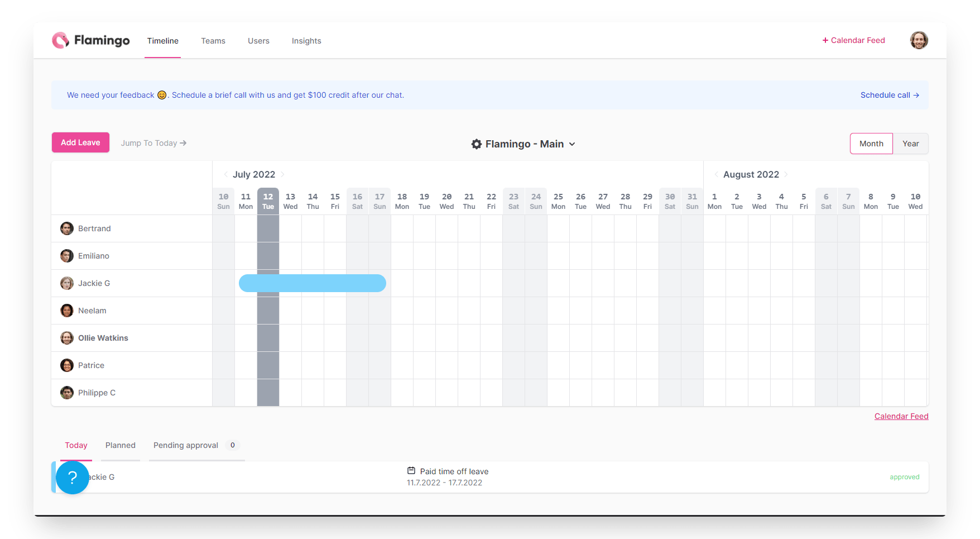Open settings gear beside Flamingo - Main
The width and height of the screenshot is (980, 539).
point(476,144)
